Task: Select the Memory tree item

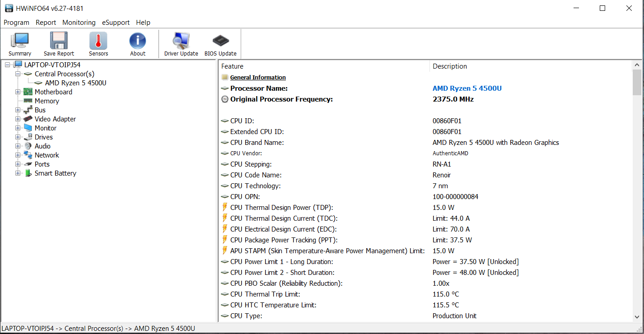Action: (x=47, y=101)
